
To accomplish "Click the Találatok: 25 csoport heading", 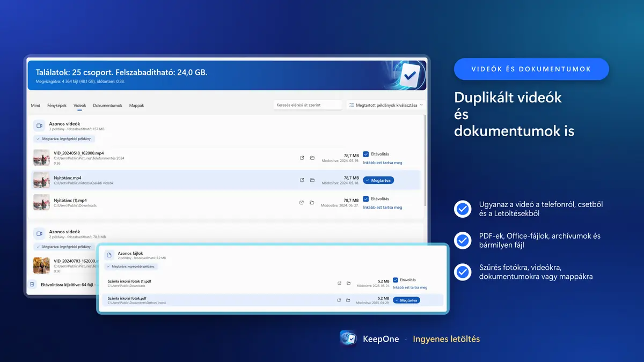I will [121, 72].
